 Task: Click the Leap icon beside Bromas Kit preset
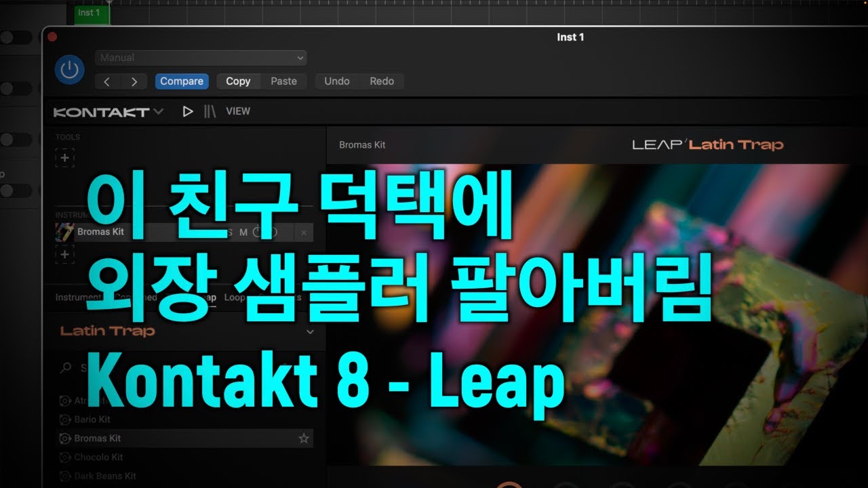[x=65, y=439]
